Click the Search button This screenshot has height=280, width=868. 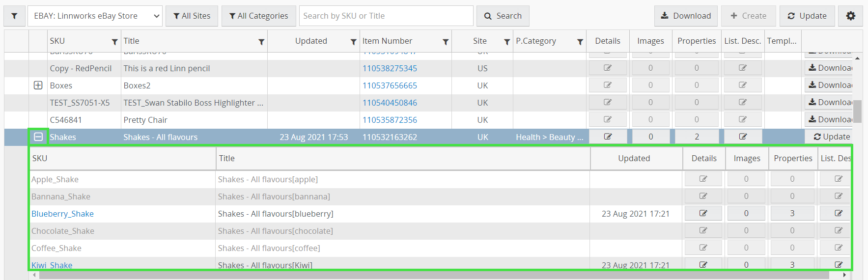pos(503,16)
